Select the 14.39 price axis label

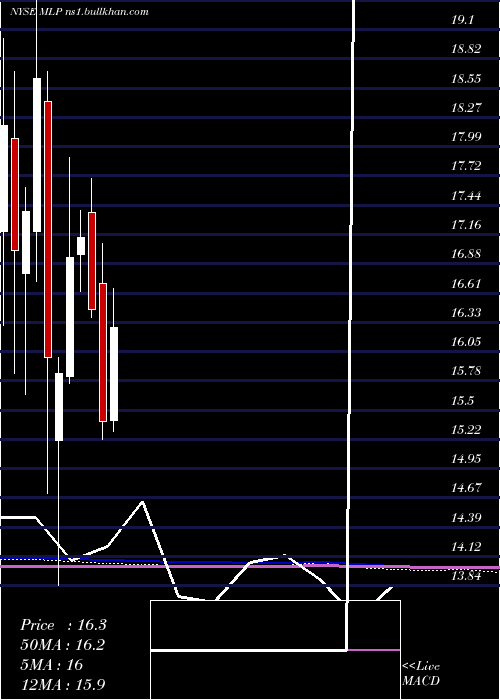click(x=466, y=518)
